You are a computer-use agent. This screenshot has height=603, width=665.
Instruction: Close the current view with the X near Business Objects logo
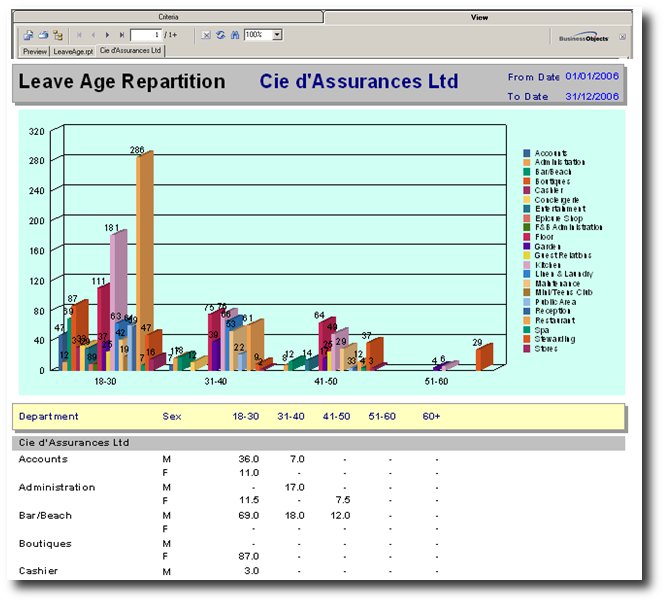pos(623,36)
